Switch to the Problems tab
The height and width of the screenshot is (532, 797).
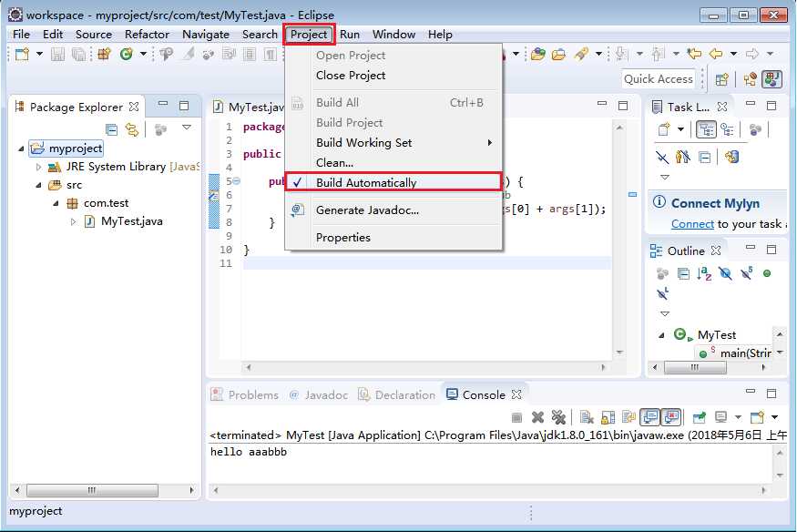(x=245, y=394)
